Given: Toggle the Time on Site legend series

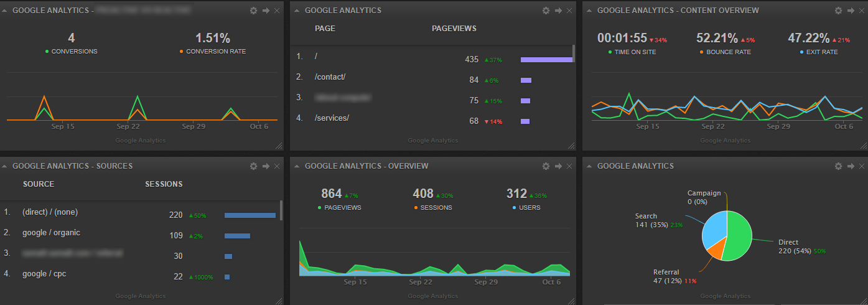Looking at the screenshot, I should [632, 52].
